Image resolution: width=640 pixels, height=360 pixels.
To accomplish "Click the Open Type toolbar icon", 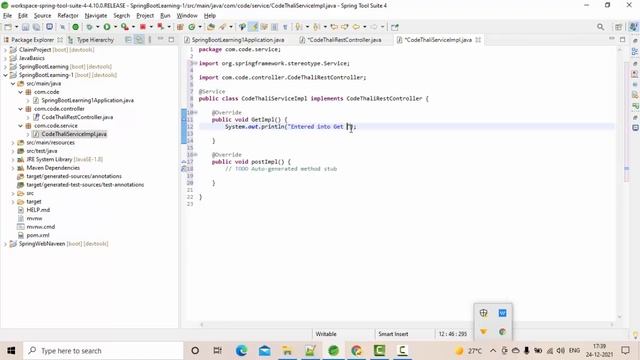I will point(211,27).
